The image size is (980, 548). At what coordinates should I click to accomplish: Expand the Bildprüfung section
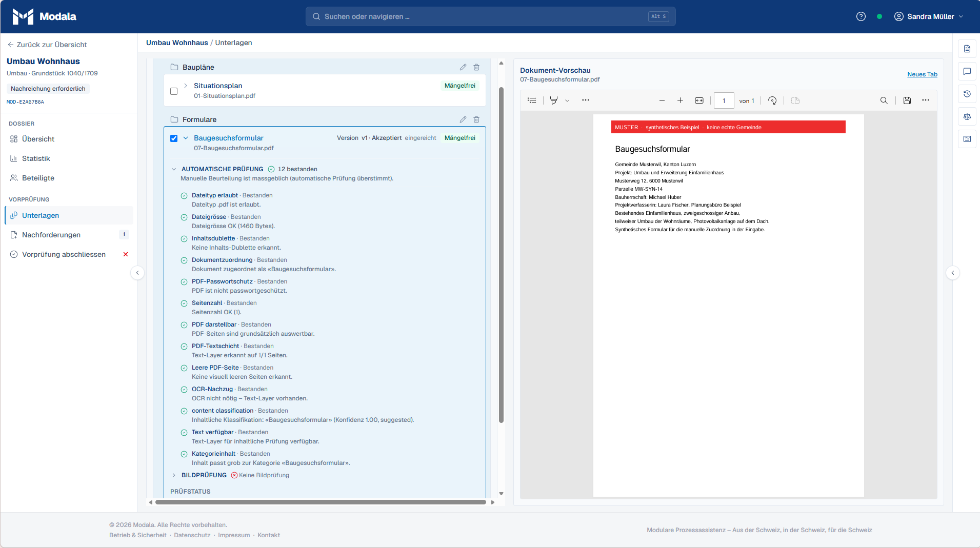coord(174,475)
